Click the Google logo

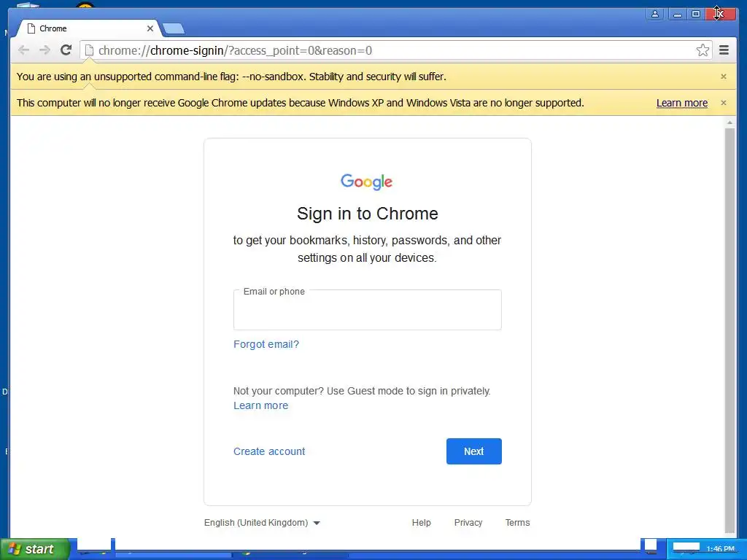366,182
